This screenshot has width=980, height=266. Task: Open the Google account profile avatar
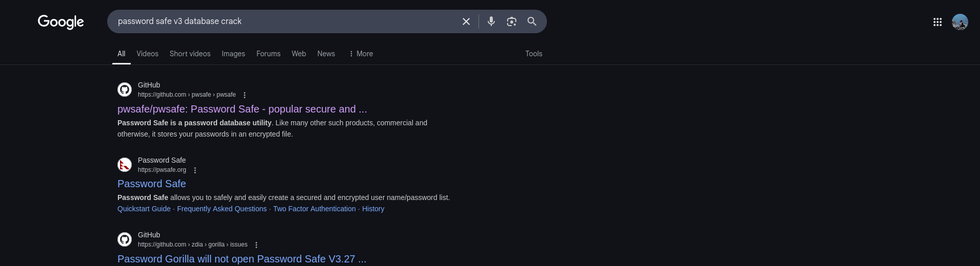[x=960, y=22]
